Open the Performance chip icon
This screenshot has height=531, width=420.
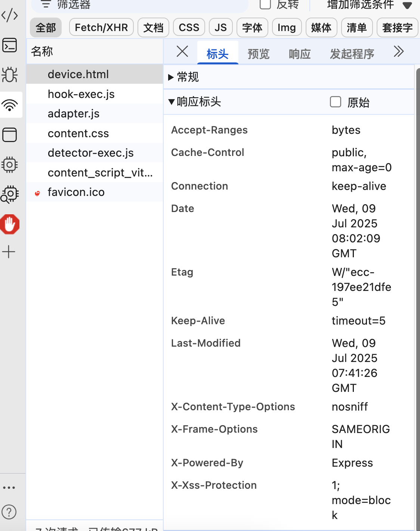(x=10, y=165)
